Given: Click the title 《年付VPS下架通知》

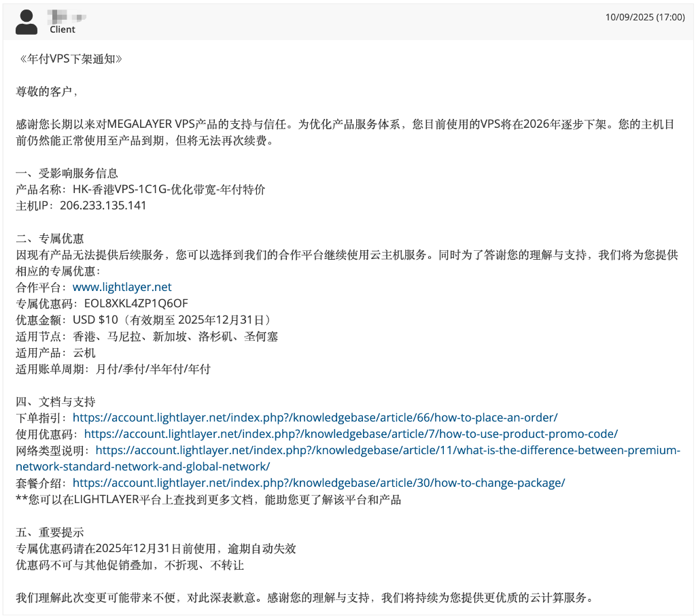Looking at the screenshot, I should [69, 59].
